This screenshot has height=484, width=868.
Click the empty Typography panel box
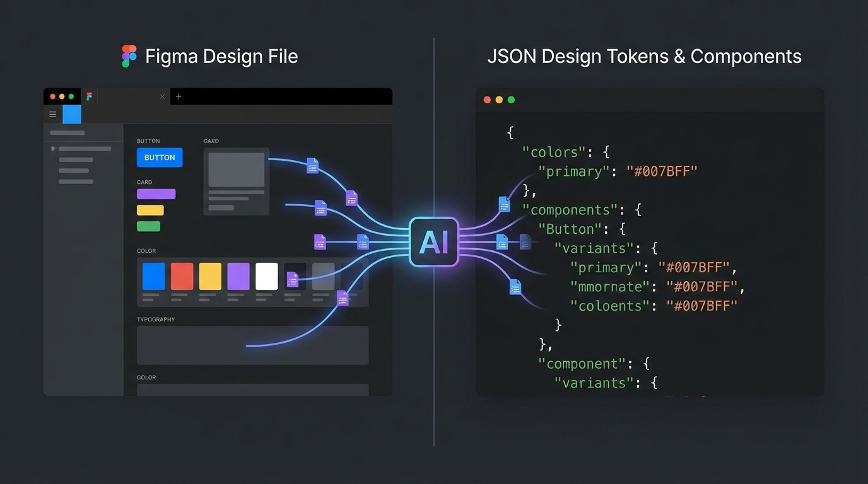[252, 345]
